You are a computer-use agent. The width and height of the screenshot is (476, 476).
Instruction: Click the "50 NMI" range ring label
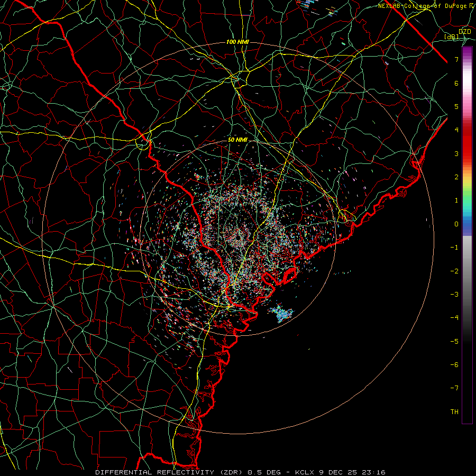pyautogui.click(x=237, y=140)
